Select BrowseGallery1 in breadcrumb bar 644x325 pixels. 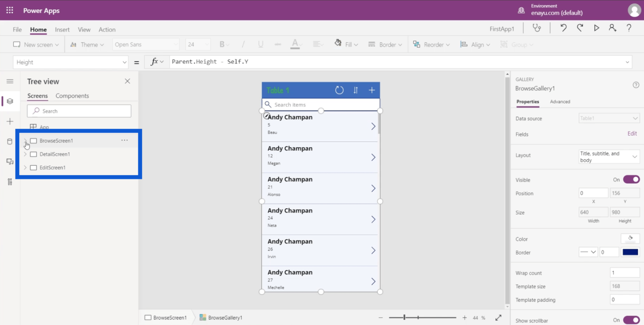pyautogui.click(x=221, y=318)
